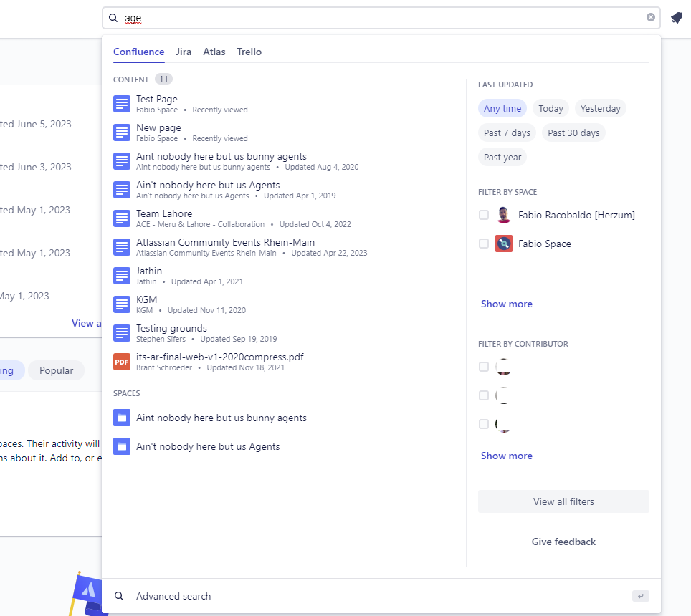Expand spaces with Show more under Filter by space
Viewport: 691px width, 616px height.
tap(506, 304)
